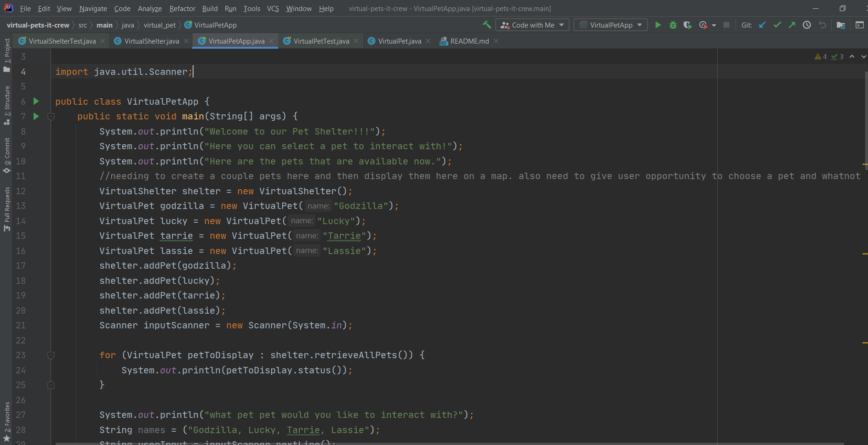Click the fold end marker on line 25
Viewport: 868px width, 445px height.
[x=51, y=385]
